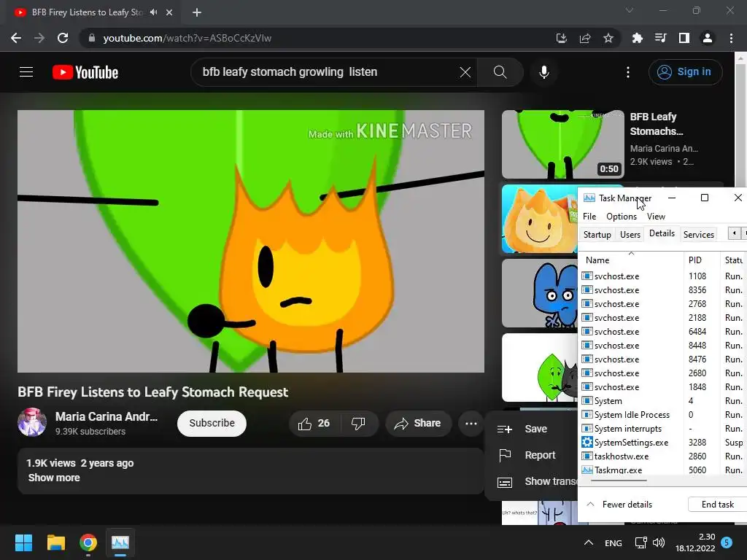Clear the YouTube search text with X
Screen dimensions: 747x560
(465, 72)
